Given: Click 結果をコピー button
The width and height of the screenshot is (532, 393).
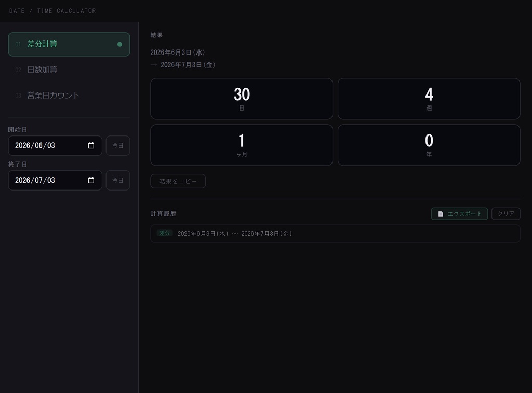Looking at the screenshot, I should pos(178,181).
